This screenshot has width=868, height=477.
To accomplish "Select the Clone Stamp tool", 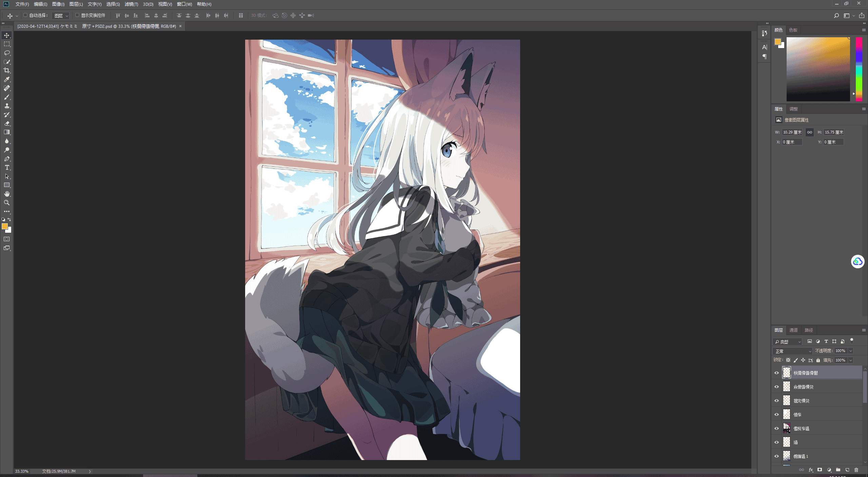I will tap(7, 106).
